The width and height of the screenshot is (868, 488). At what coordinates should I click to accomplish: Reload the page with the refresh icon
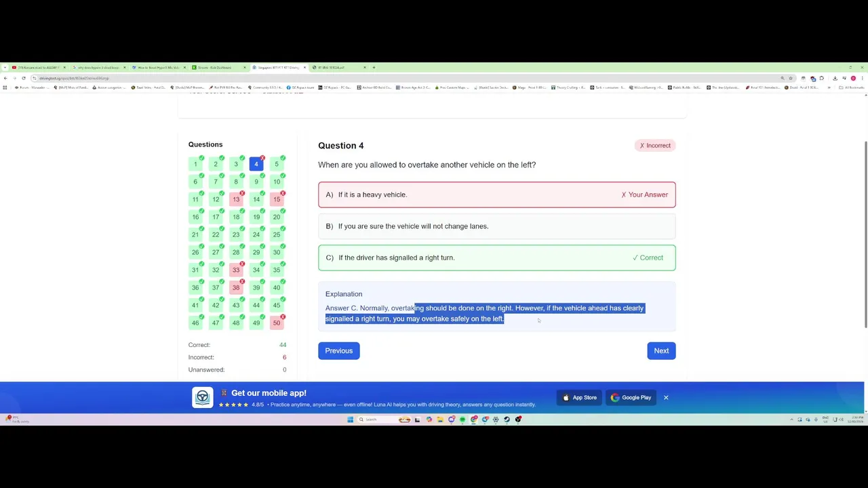[24, 78]
